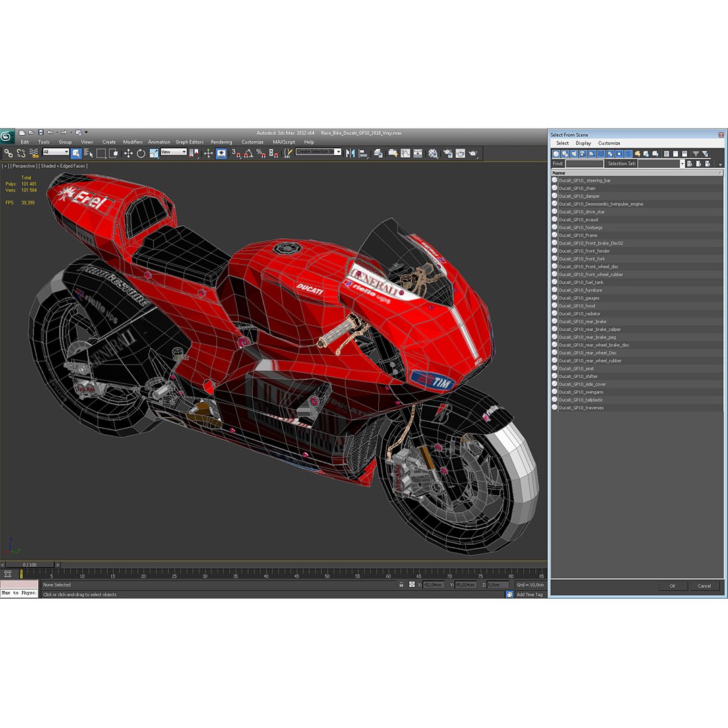Click the OK button in Select From Scene

(x=672, y=586)
